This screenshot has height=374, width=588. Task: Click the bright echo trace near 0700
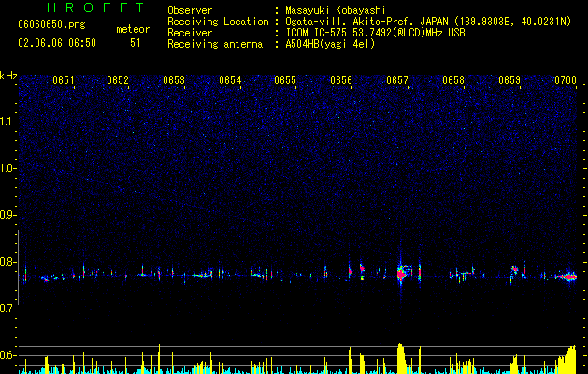[x=566, y=277]
